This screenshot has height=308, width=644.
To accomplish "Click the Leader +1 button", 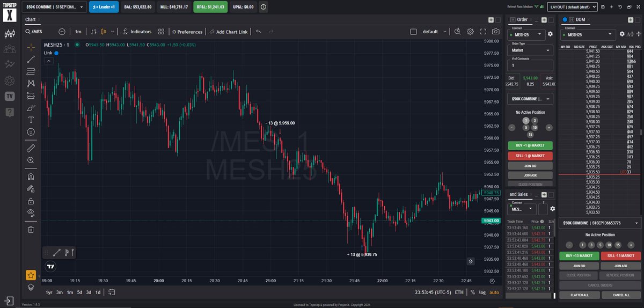I will pyautogui.click(x=104, y=7).
